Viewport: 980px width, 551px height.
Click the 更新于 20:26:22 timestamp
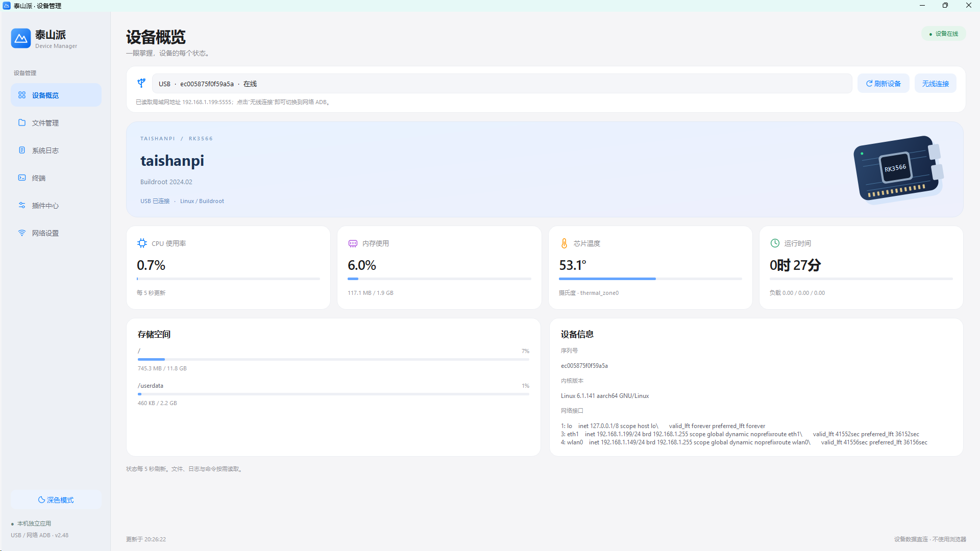click(x=146, y=539)
